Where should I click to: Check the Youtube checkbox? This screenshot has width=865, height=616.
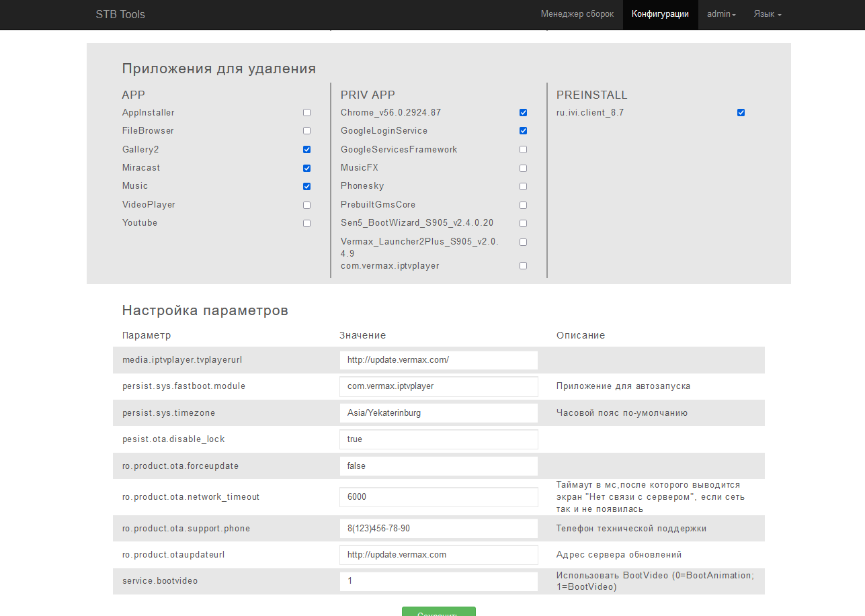coord(306,223)
